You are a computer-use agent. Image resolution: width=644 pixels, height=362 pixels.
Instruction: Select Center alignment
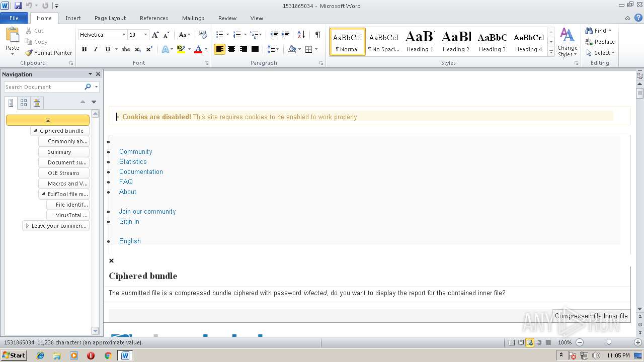tap(231, 49)
